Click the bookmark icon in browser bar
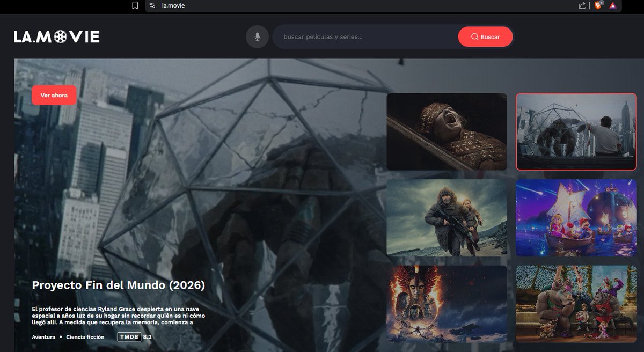 click(x=135, y=5)
